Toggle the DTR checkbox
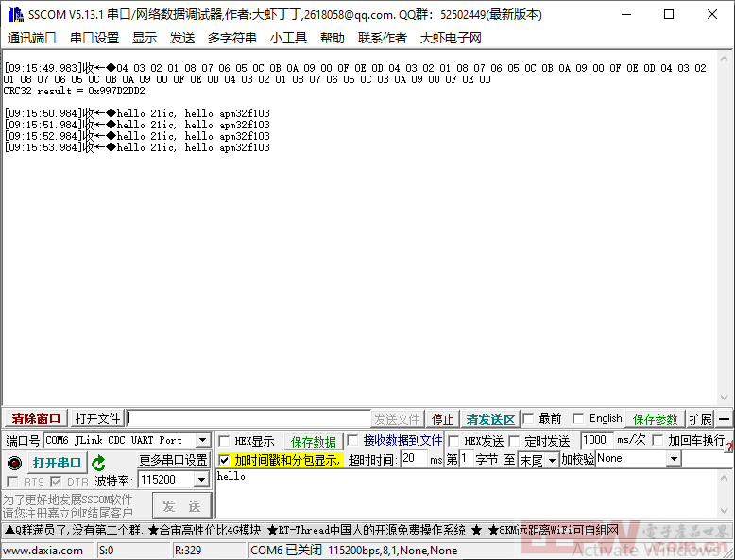 click(56, 482)
